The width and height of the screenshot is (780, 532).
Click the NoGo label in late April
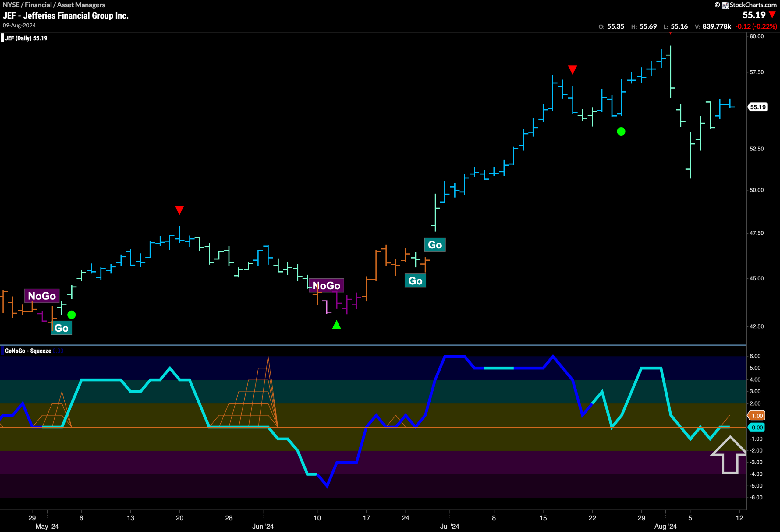[x=42, y=295]
